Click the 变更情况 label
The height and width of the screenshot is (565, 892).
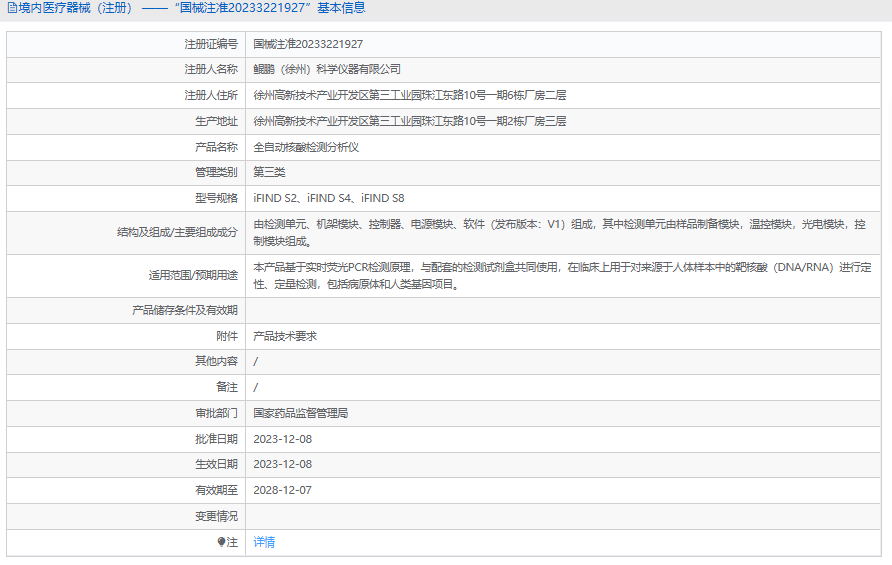[216, 517]
